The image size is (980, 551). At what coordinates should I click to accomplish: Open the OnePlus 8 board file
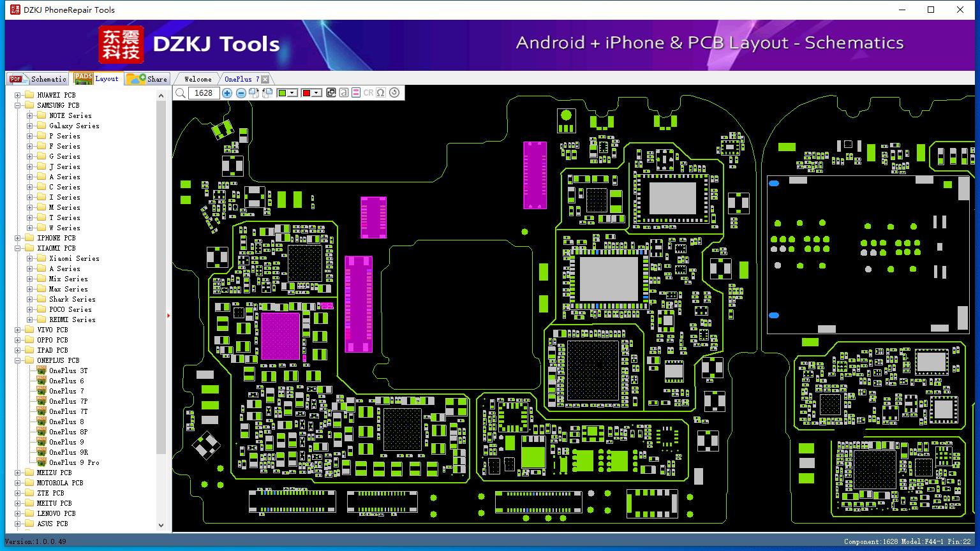point(66,422)
